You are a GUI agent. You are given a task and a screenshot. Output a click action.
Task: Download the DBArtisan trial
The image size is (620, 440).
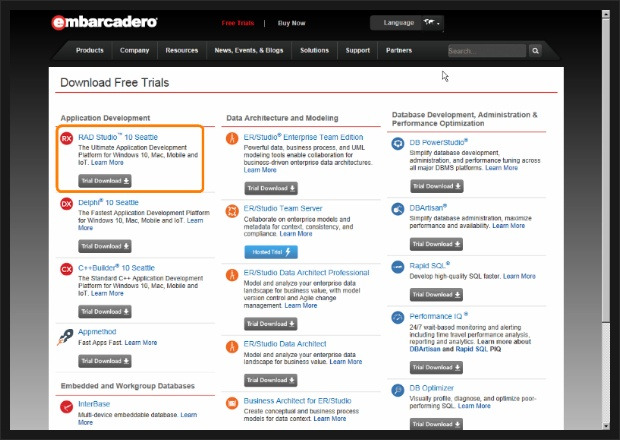436,244
